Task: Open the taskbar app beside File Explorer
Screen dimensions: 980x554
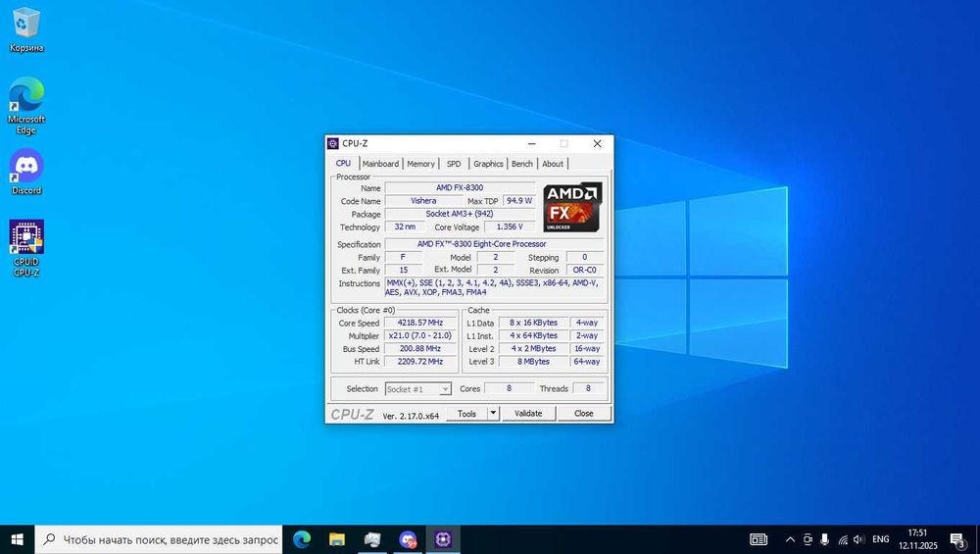Action: 372,539
